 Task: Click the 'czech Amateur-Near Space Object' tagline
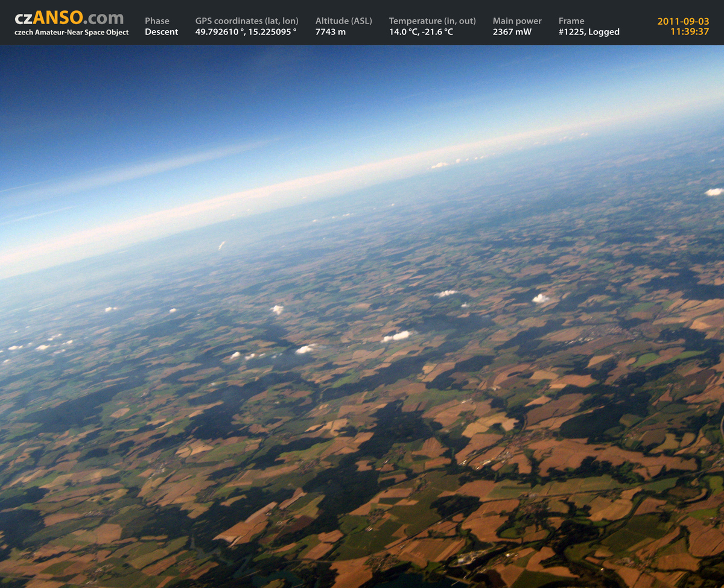tap(71, 33)
